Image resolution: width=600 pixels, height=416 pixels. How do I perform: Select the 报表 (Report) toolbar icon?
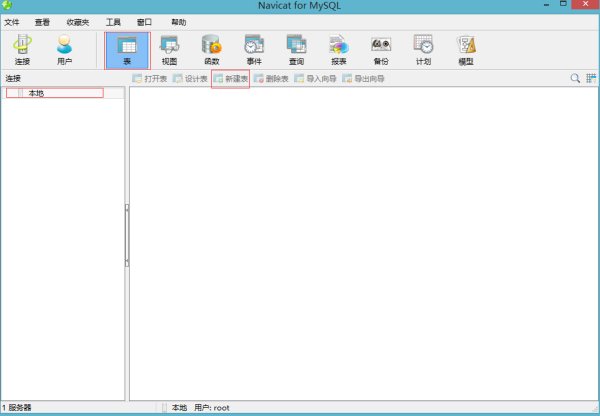[339, 50]
